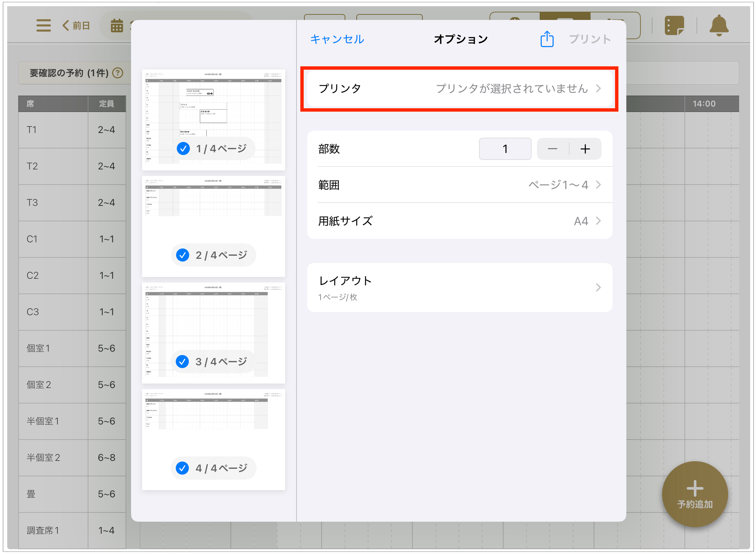The height and width of the screenshot is (554, 756).
Task: Go to previous day with 前日 arrow
Action: 76,25
